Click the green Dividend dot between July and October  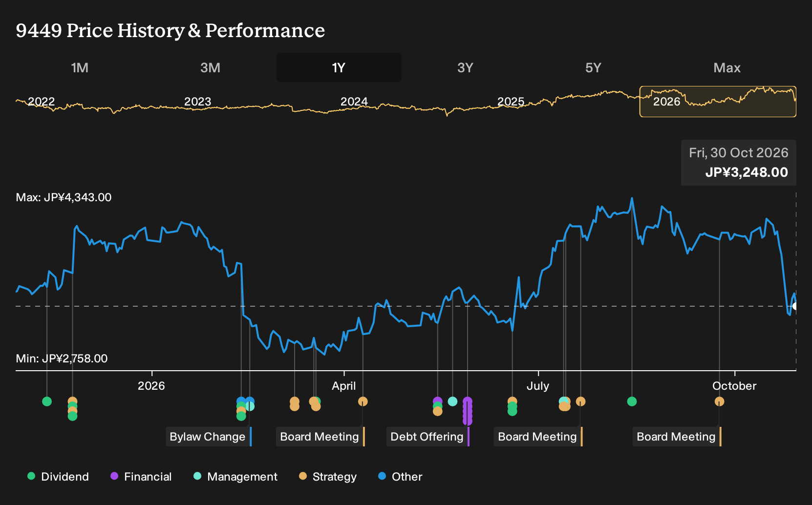coord(632,401)
